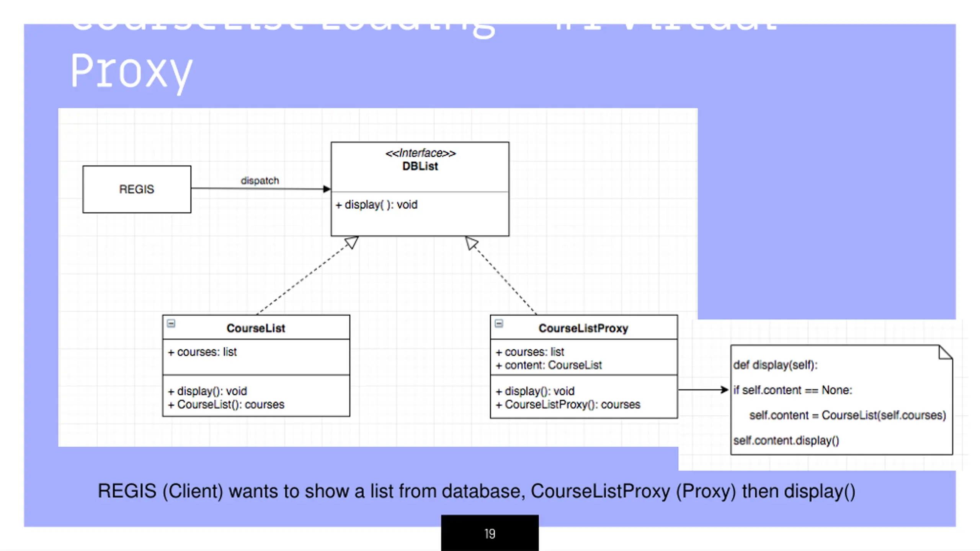Viewport: 980px width, 551px height.
Task: Collapse the CourseList class box icon
Action: [x=171, y=324]
